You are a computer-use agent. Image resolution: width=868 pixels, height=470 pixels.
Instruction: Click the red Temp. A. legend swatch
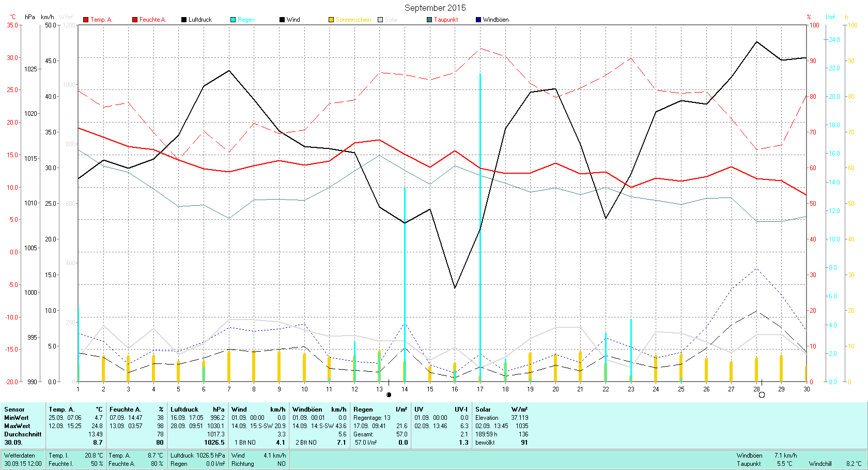(86, 20)
